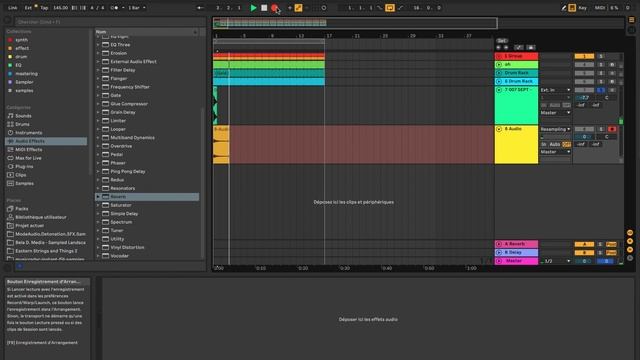This screenshot has height=360, width=640.
Task: Toggle the Follow playback arrow button
Action: pyautogui.click(x=200, y=8)
